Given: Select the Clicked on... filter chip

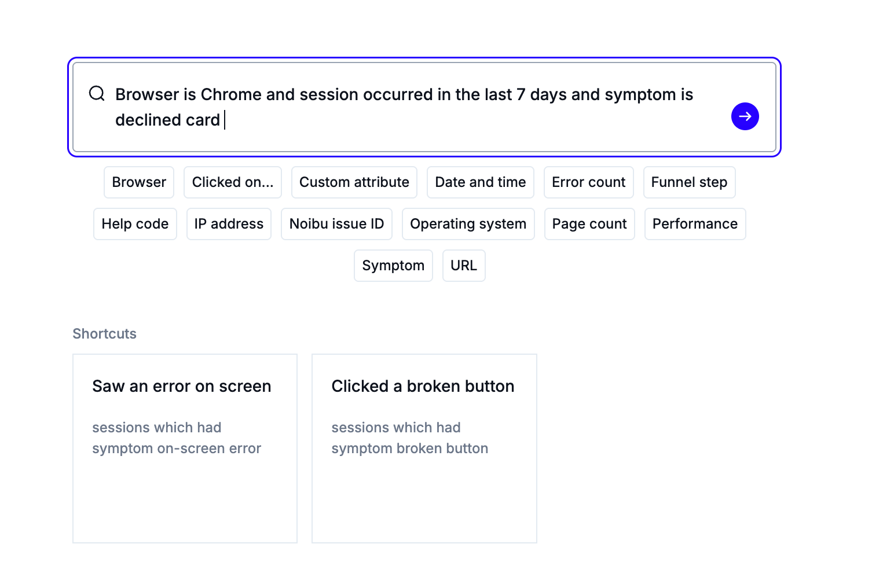Looking at the screenshot, I should point(233,182).
